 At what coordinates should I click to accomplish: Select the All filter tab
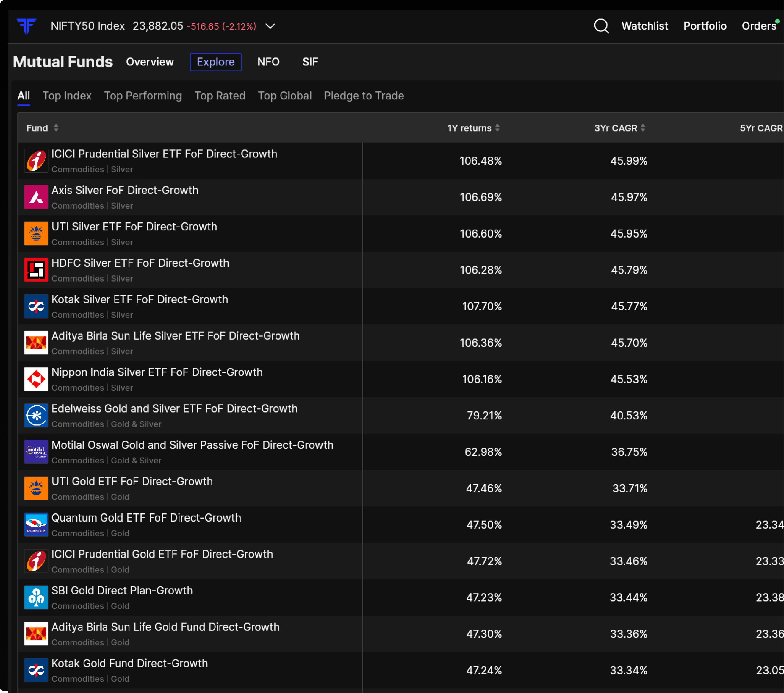click(24, 96)
